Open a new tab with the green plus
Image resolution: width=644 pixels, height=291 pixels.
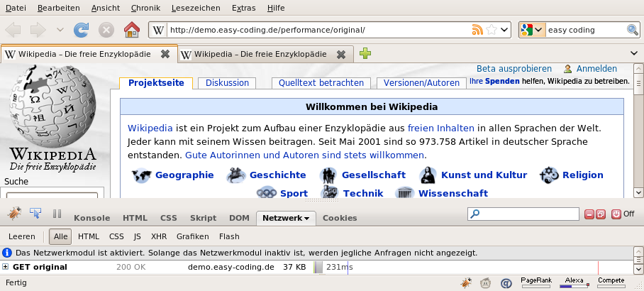click(365, 53)
